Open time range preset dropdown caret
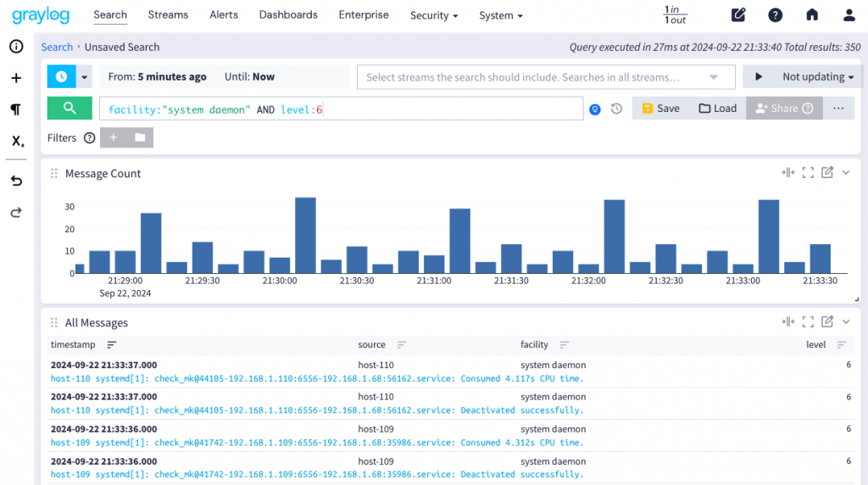Image resolution: width=868 pixels, height=485 pixels. click(84, 77)
